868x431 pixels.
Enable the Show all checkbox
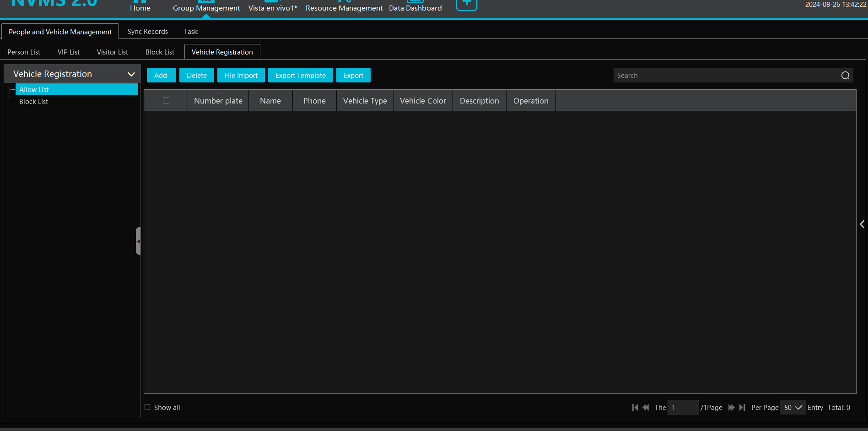[x=147, y=407]
